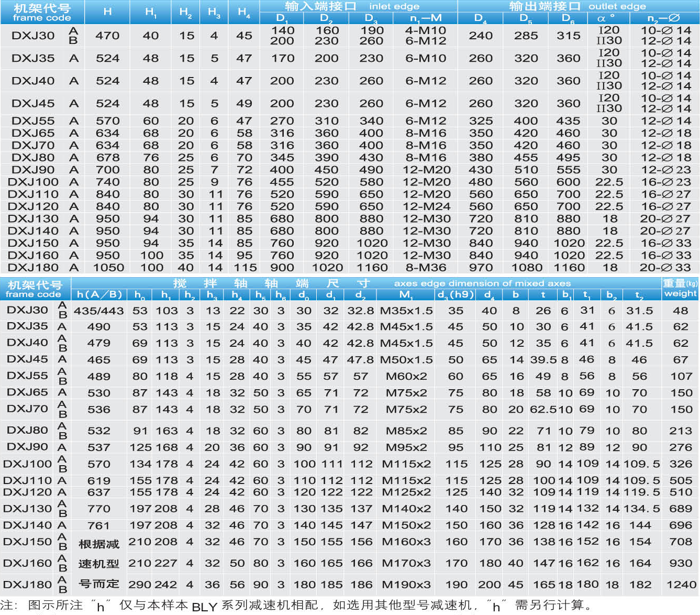Click the axes edge dimension of mixed axes header
This screenshot has width=700, height=615.
[482, 283]
